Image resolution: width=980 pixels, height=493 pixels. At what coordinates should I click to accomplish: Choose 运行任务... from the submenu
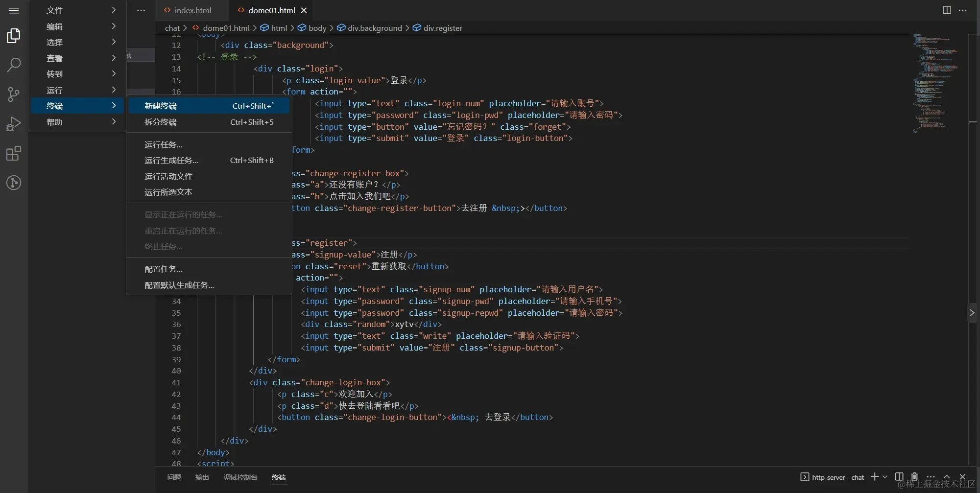click(209, 144)
